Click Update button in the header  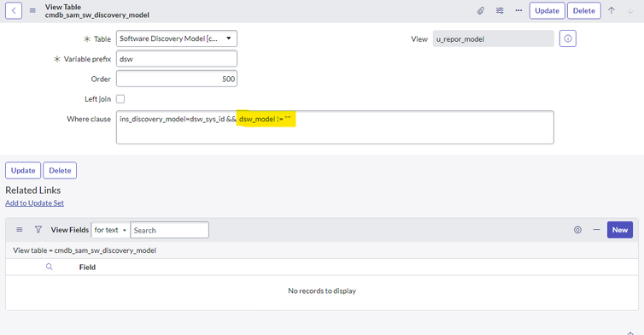coord(547,11)
